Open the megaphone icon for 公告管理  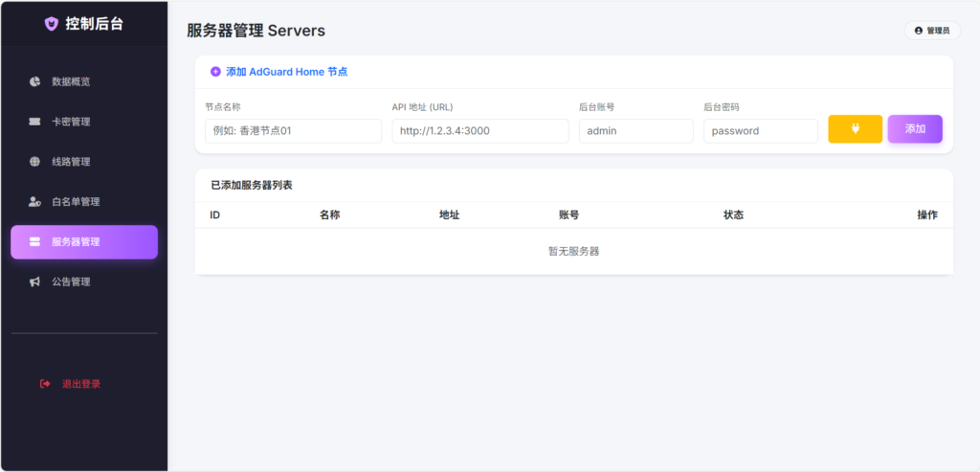(x=34, y=282)
